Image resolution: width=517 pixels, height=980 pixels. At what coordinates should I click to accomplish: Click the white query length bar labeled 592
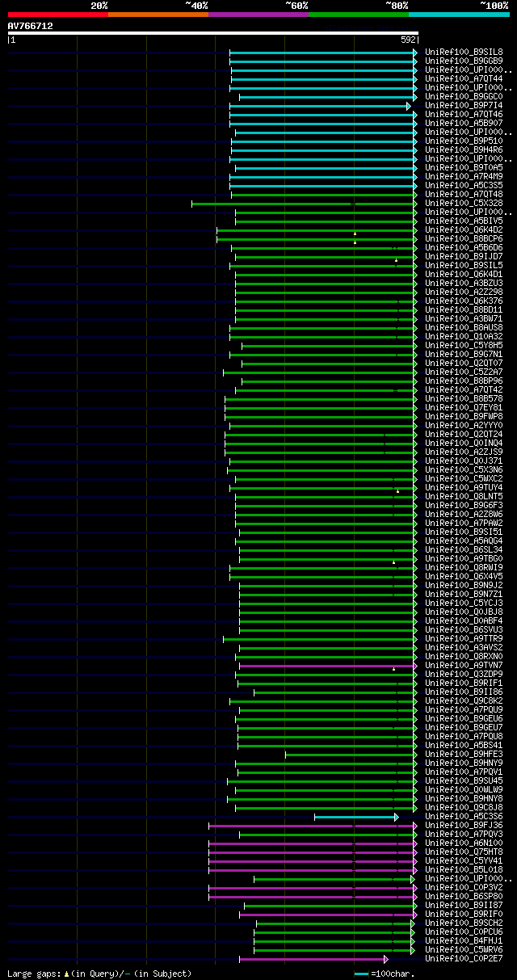[x=212, y=33]
